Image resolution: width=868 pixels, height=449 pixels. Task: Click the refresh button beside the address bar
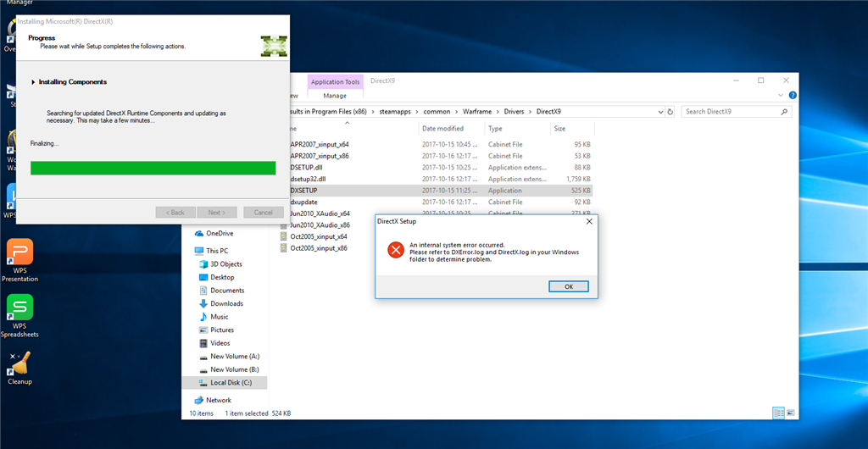[x=670, y=112]
